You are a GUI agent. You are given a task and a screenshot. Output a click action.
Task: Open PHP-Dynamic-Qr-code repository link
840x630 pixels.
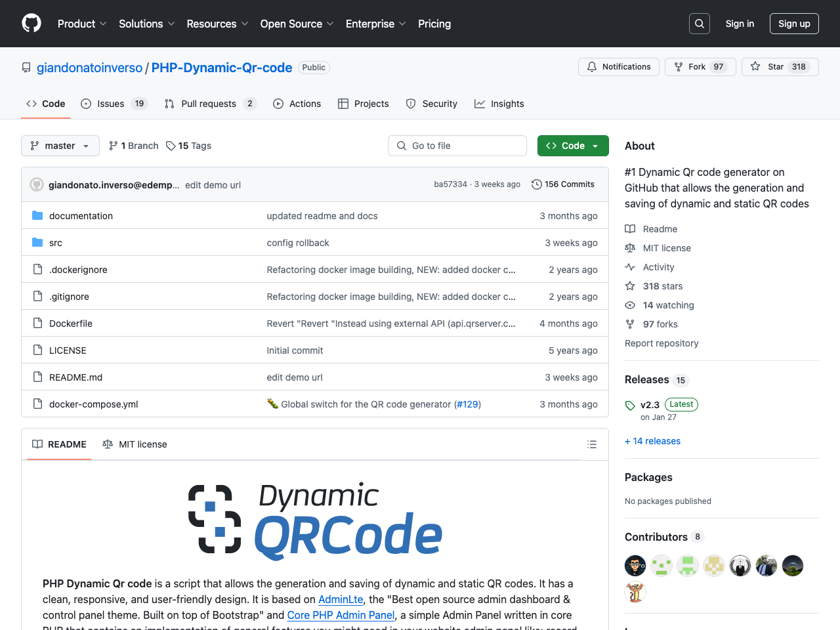click(222, 68)
